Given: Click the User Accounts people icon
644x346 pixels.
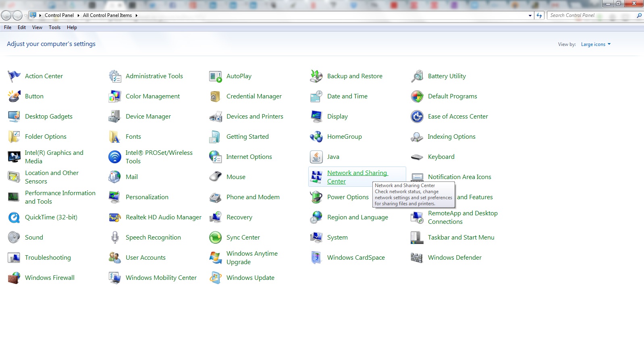Looking at the screenshot, I should point(115,258).
